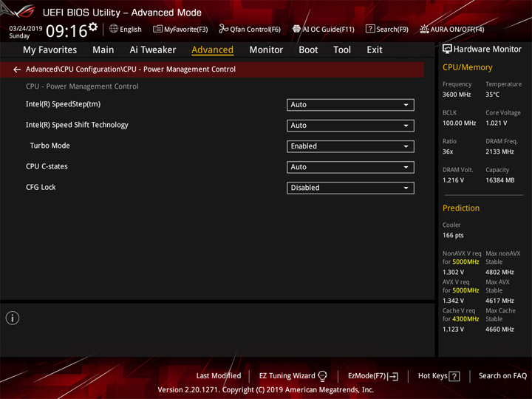The width and height of the screenshot is (532, 399).
Task: Click the EzMode exit arrow icon
Action: (393, 376)
